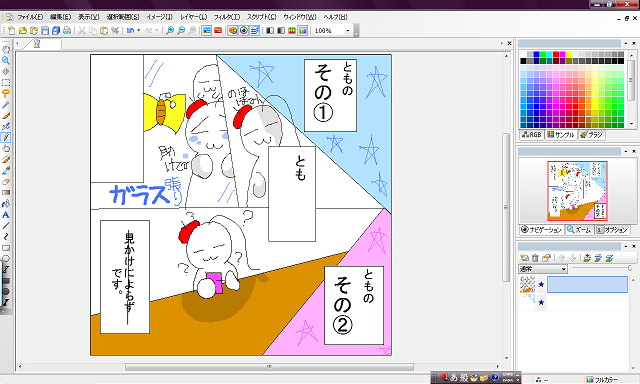Viewport: 640px width, 384px height.
Task: Toggle the picture-icon button in main toolbar
Action: [207, 31]
